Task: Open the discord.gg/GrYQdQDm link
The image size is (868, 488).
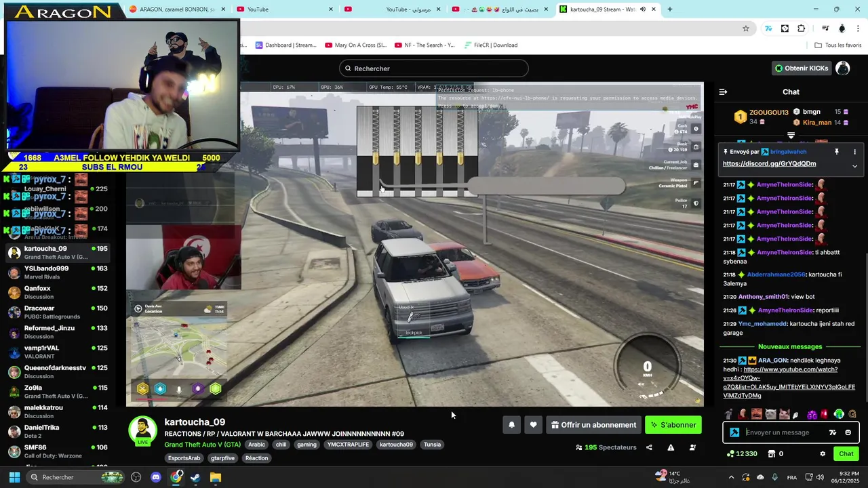Action: pos(769,163)
